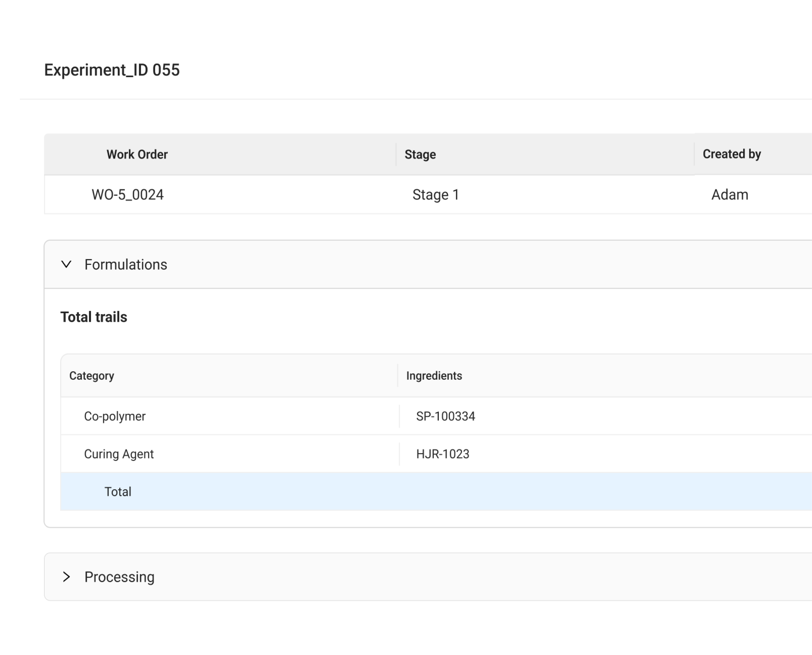
Task: Click the Ingredients column header
Action: [x=434, y=376]
